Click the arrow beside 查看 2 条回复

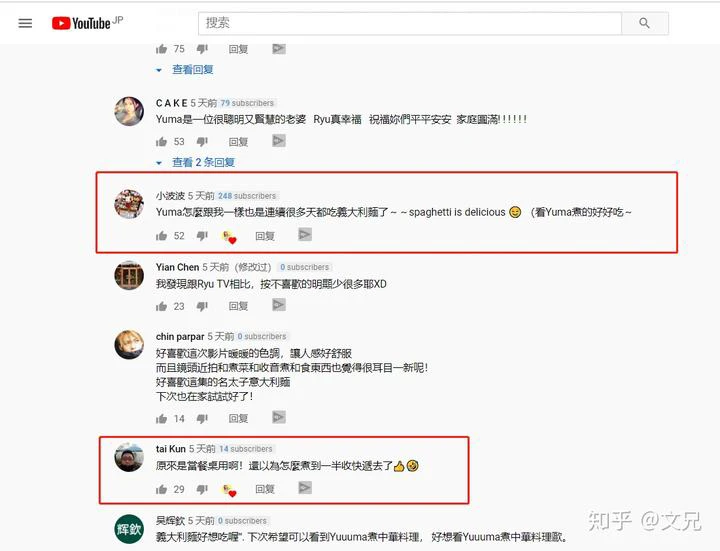pyautogui.click(x=159, y=163)
